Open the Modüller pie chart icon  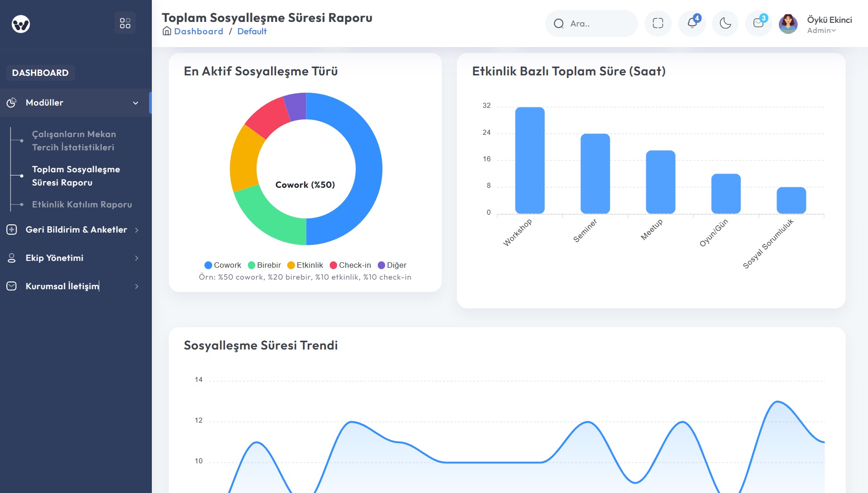(x=11, y=103)
